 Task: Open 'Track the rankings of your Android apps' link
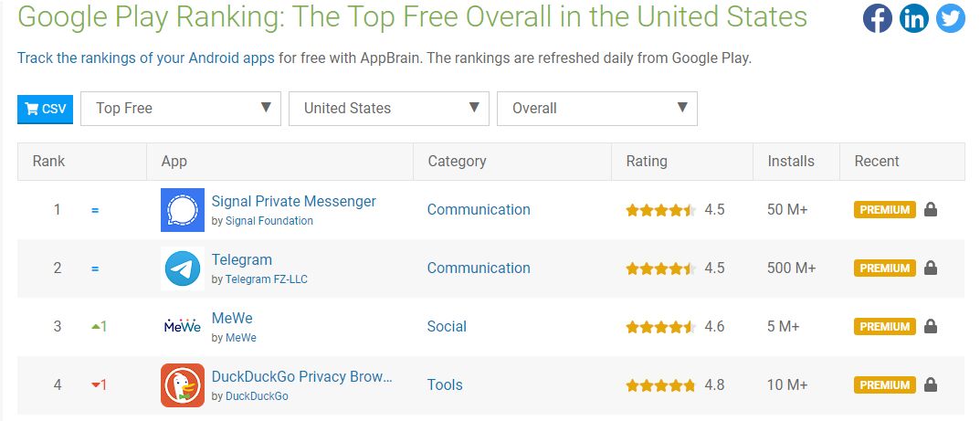click(145, 58)
